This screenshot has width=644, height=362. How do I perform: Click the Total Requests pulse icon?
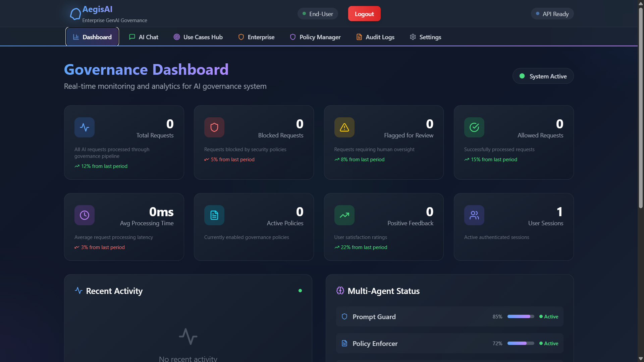(85, 127)
